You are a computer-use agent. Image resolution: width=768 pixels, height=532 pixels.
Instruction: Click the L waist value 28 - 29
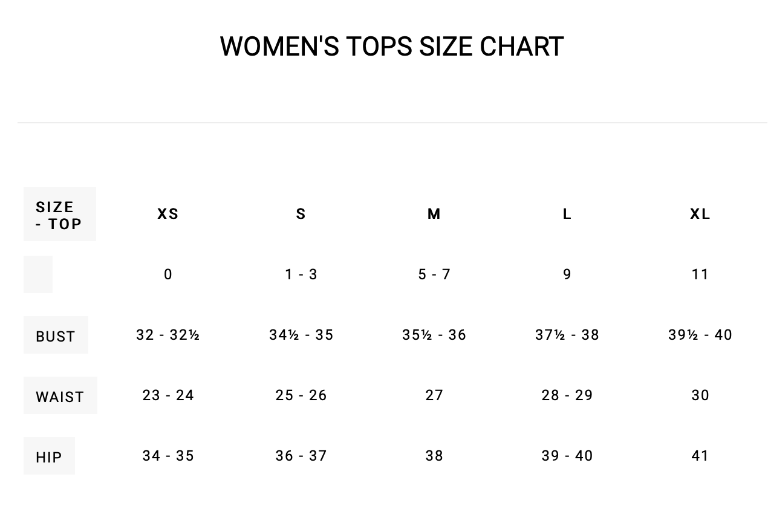pos(567,395)
